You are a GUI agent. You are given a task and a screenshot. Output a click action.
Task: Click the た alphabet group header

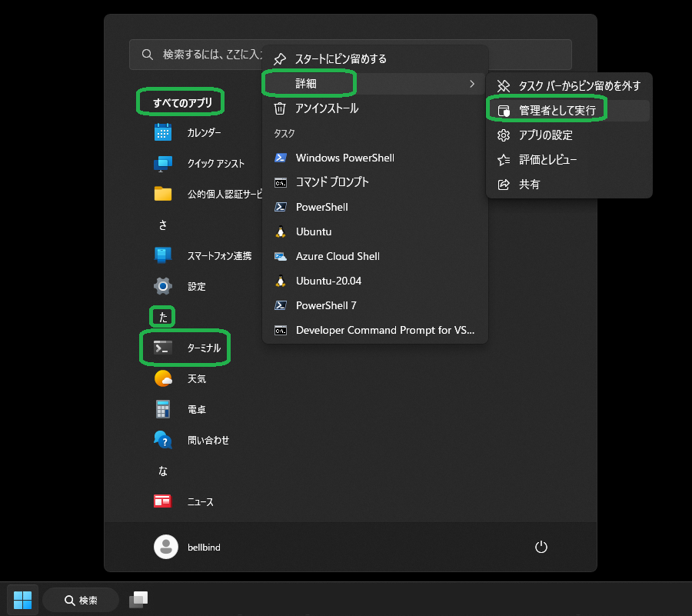163,317
